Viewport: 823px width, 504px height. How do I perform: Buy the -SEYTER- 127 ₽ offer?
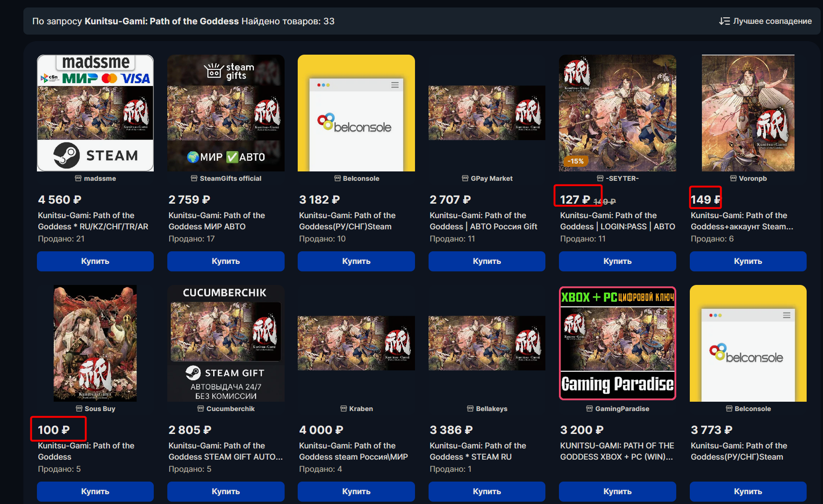[x=617, y=261]
